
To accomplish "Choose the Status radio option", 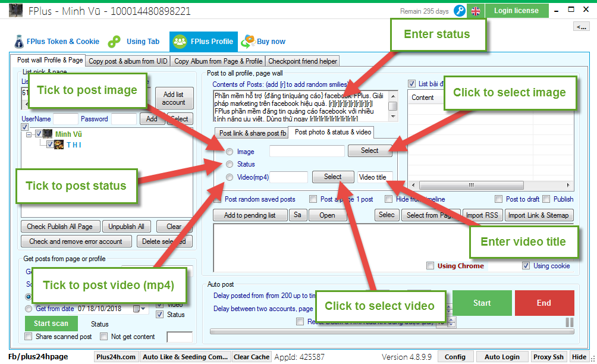I will pos(230,164).
